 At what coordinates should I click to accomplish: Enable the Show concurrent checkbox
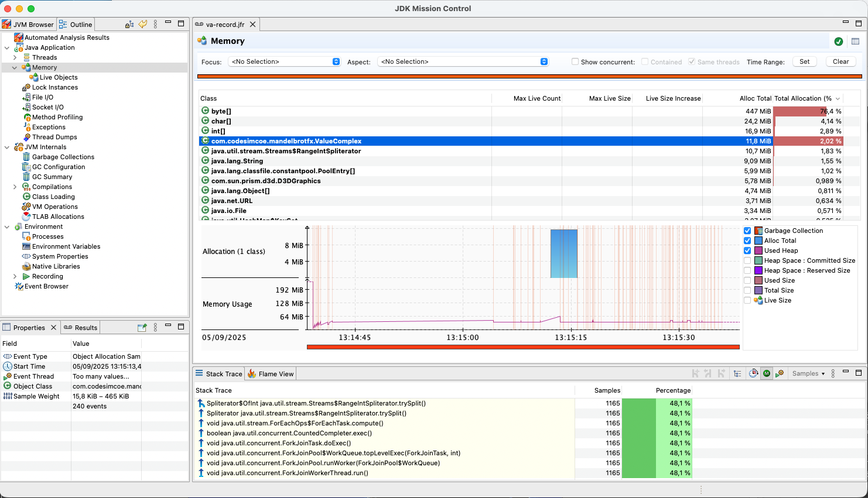tap(576, 61)
